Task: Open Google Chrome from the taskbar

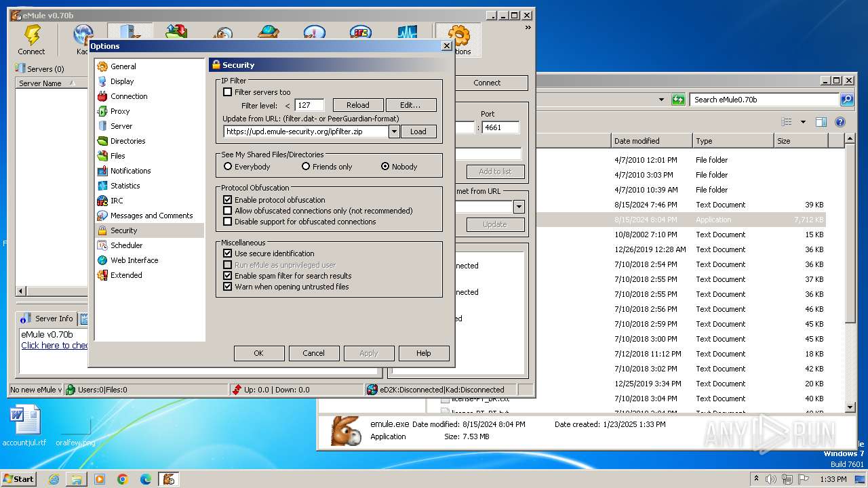Action: coord(123,479)
